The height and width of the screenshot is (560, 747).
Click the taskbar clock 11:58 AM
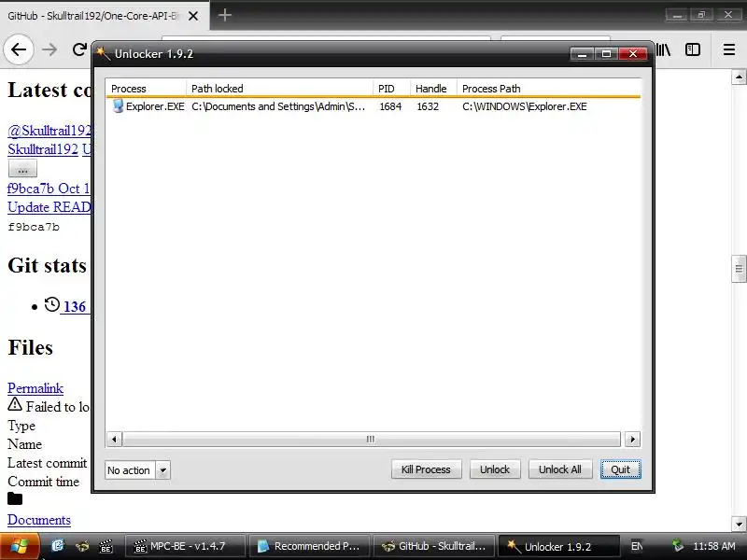pyautogui.click(x=714, y=546)
